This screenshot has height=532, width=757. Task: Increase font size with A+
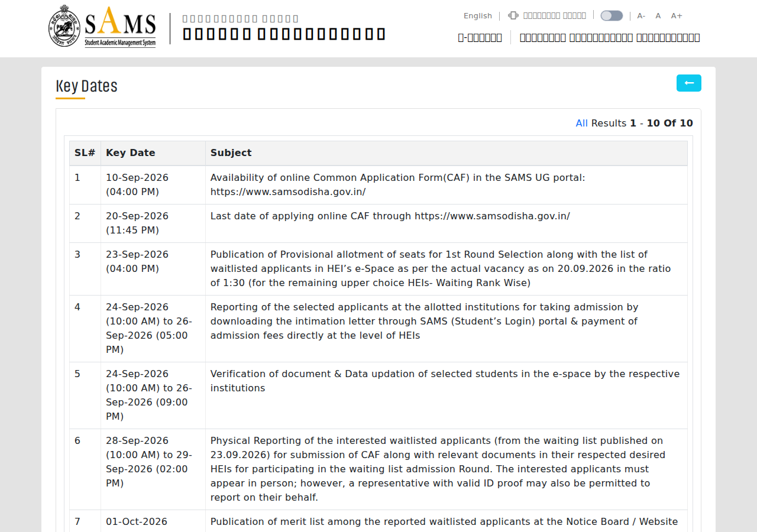pyautogui.click(x=677, y=16)
